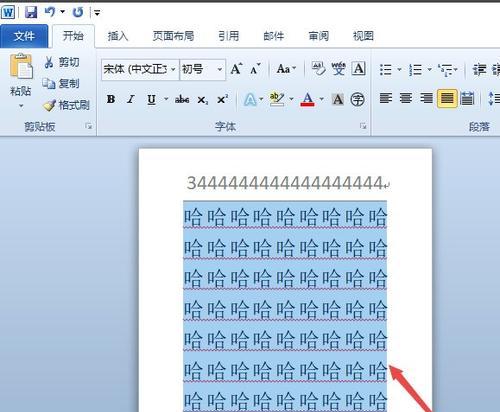Select the Format Painter (格式刷) tool
The height and width of the screenshot is (412, 500).
tap(66, 105)
